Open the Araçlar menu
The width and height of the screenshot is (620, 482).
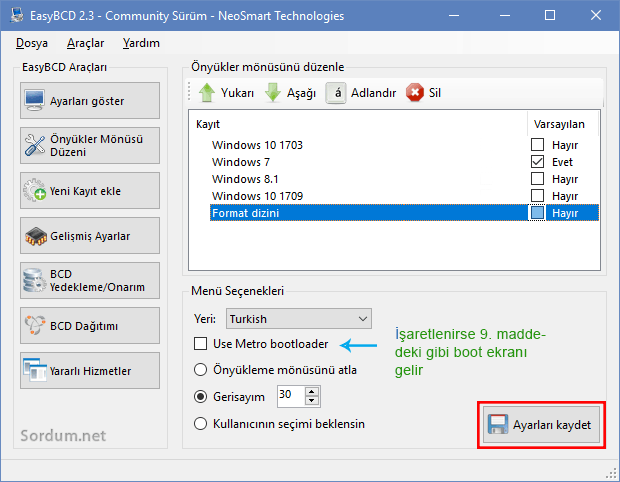(x=85, y=43)
